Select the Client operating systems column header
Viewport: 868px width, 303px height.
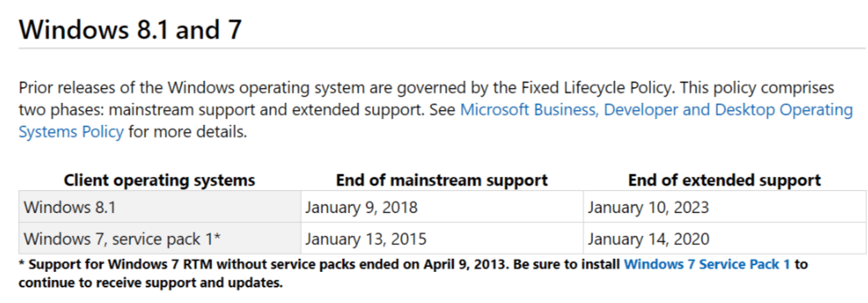point(159,180)
